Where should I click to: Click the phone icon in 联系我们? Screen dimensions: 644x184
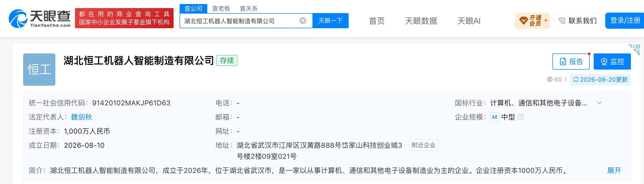tap(562, 21)
